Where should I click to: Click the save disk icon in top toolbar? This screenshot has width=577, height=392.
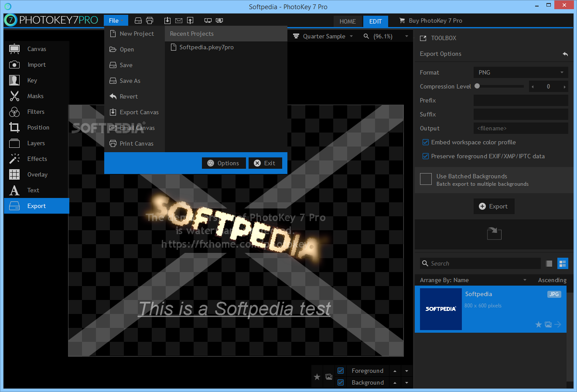[138, 20]
